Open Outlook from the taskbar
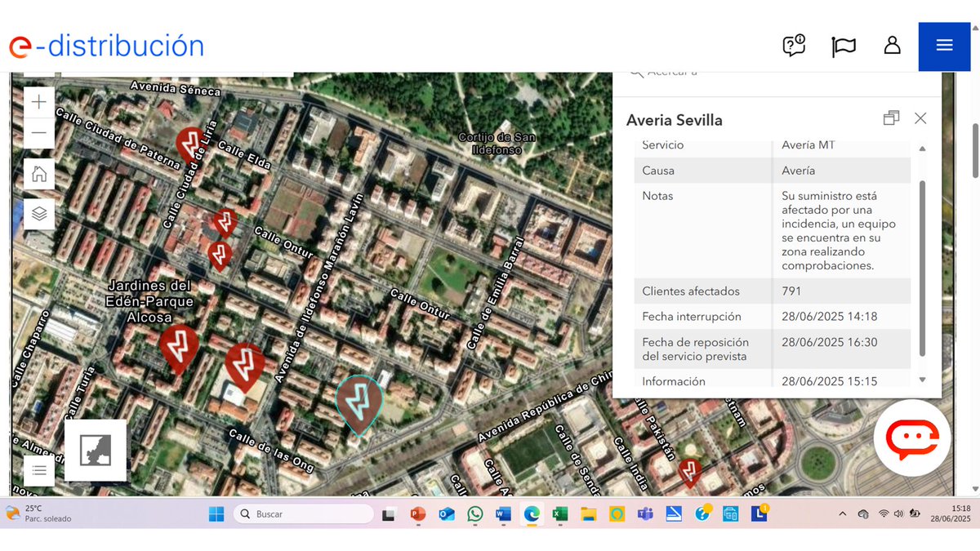This screenshot has width=980, height=551. tap(447, 514)
